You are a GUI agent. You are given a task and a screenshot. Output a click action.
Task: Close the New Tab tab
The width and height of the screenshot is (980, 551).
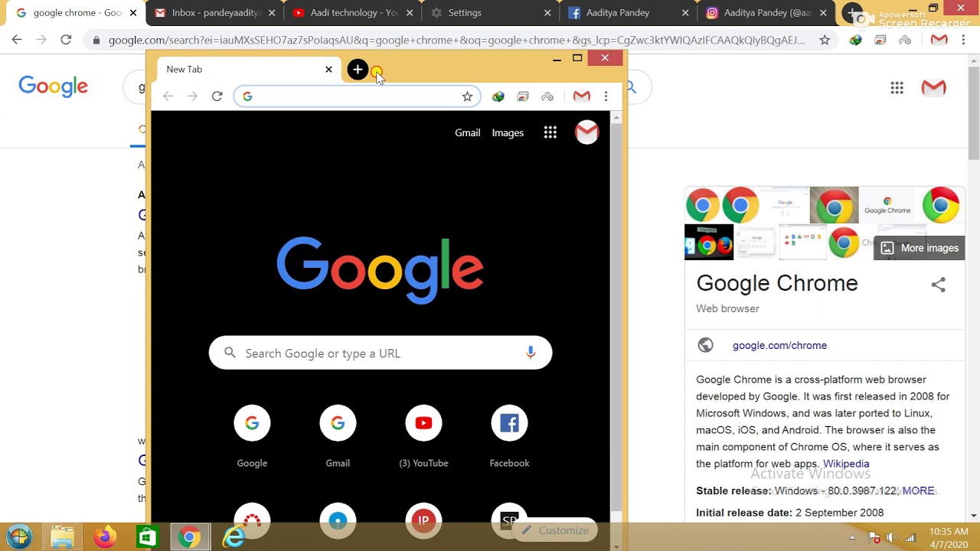point(328,70)
